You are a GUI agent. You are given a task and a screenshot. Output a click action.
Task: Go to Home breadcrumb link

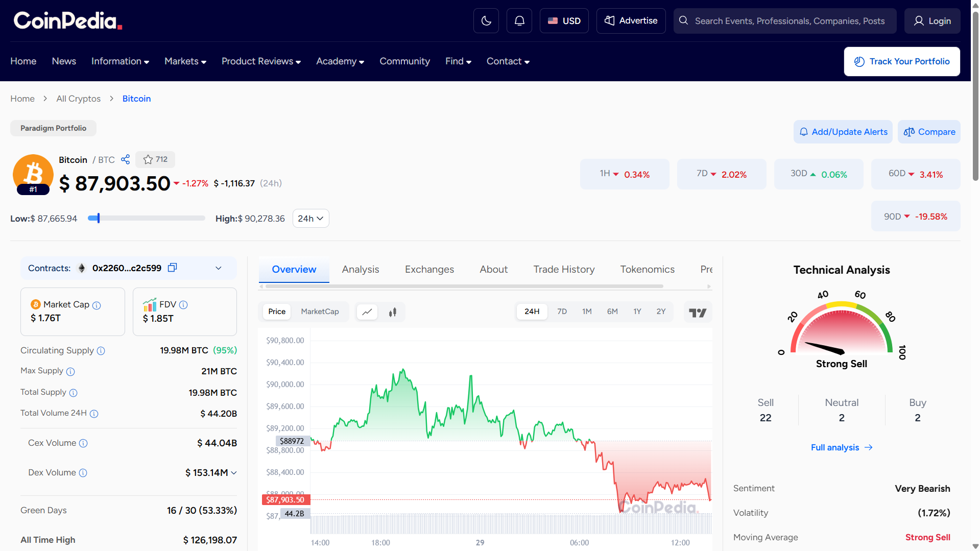pyautogui.click(x=22, y=99)
